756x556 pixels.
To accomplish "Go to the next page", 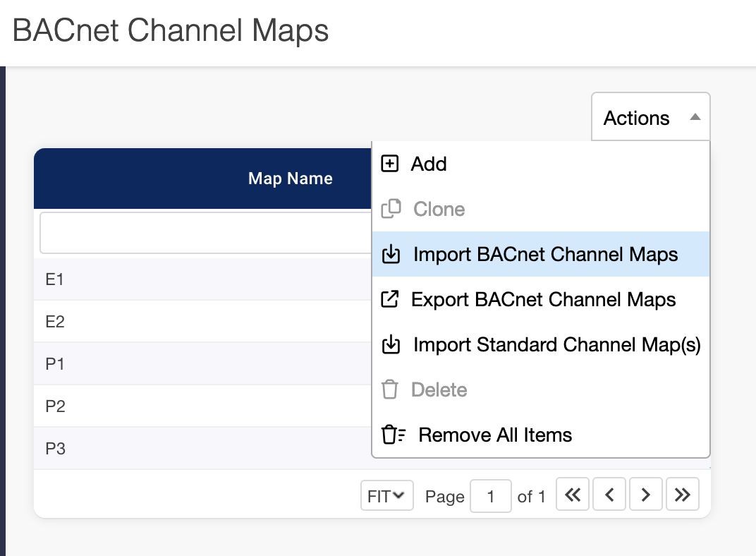I will pos(645,496).
